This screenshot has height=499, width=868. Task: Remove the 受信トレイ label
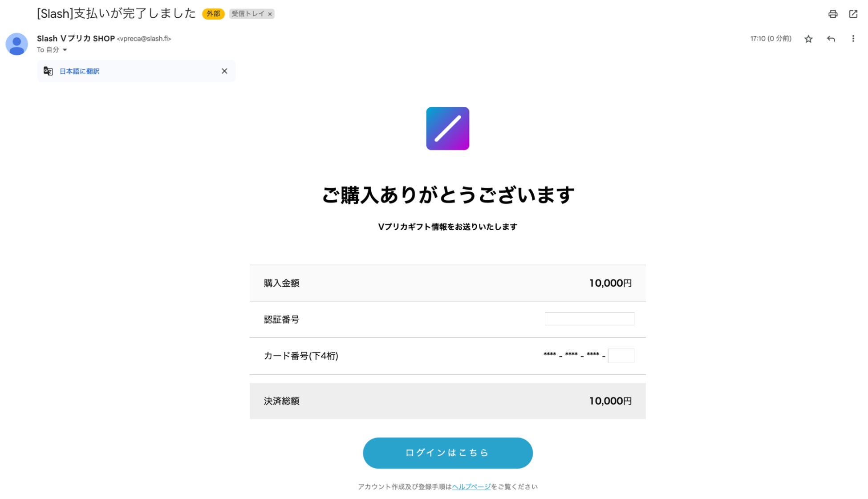[270, 14]
